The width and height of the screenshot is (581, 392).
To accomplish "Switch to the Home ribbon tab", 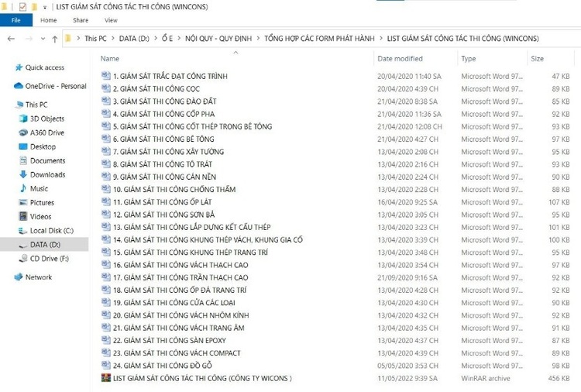I will tap(49, 20).
